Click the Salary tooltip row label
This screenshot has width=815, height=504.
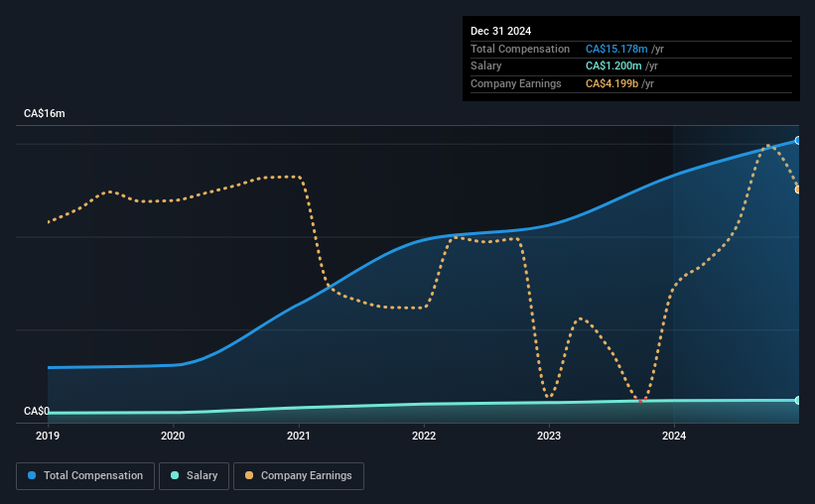[486, 66]
